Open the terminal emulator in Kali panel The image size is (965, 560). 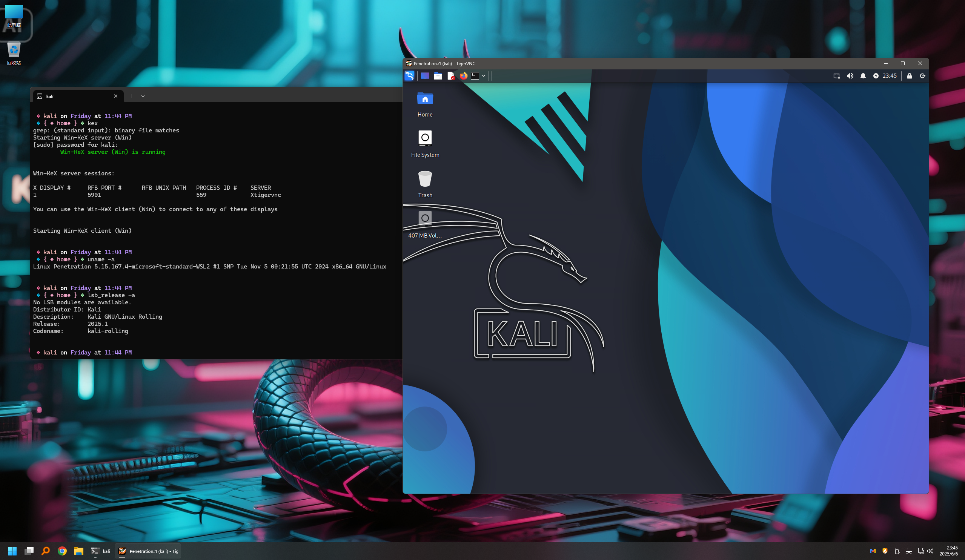pos(475,76)
